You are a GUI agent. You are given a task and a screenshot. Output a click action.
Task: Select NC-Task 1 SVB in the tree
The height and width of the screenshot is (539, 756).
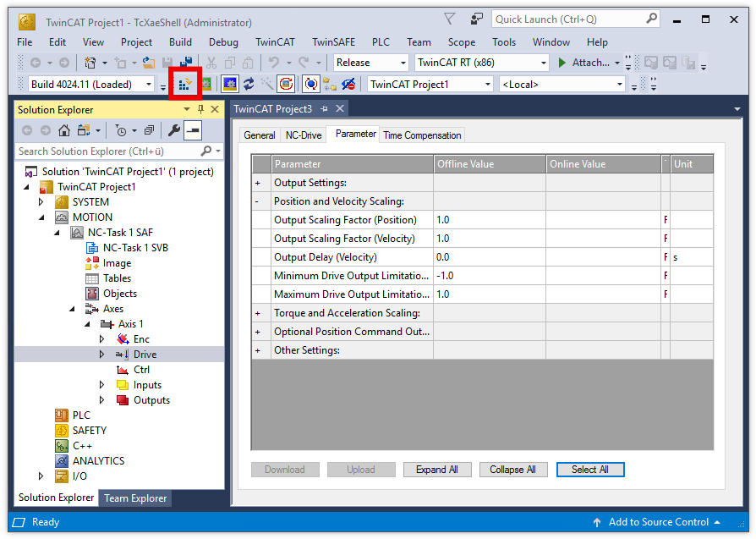135,248
